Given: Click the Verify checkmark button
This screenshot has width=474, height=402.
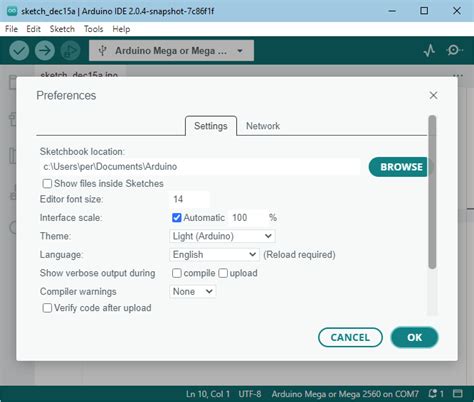Looking at the screenshot, I should point(19,51).
